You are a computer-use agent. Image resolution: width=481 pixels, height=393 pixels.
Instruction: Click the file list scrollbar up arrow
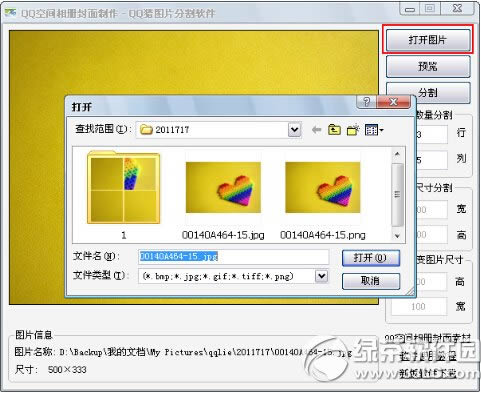(397, 154)
